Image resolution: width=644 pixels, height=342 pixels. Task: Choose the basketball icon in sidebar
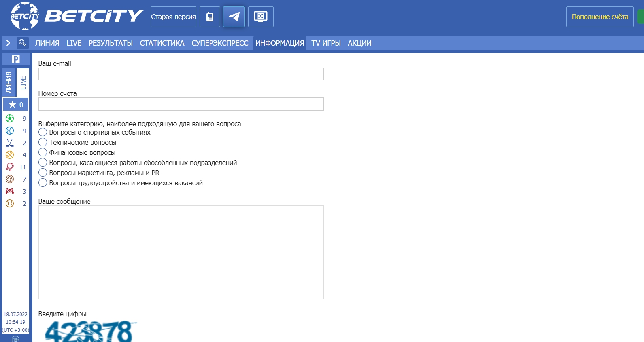(x=10, y=155)
